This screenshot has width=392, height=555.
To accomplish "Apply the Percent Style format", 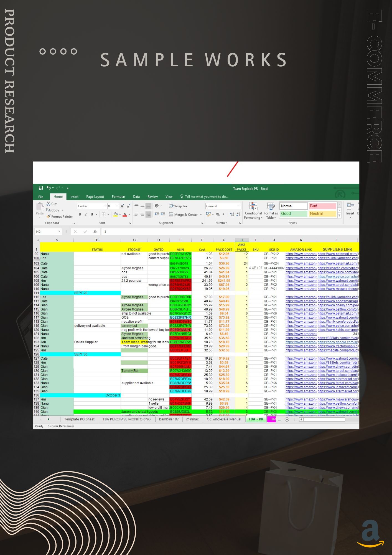I will [218, 215].
